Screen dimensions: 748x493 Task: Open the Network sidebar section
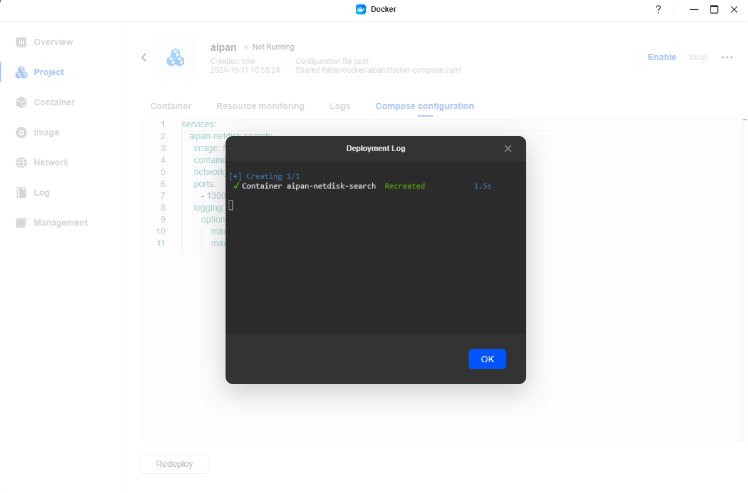51,162
